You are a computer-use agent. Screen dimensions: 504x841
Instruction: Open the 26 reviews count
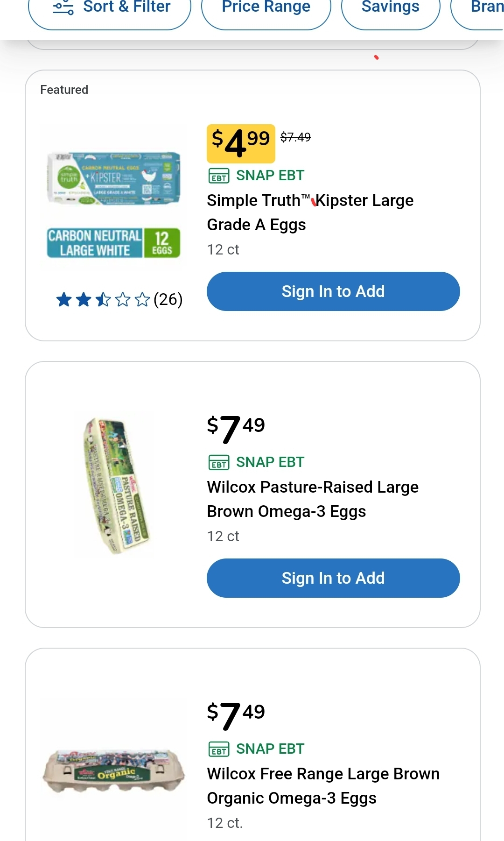click(168, 299)
